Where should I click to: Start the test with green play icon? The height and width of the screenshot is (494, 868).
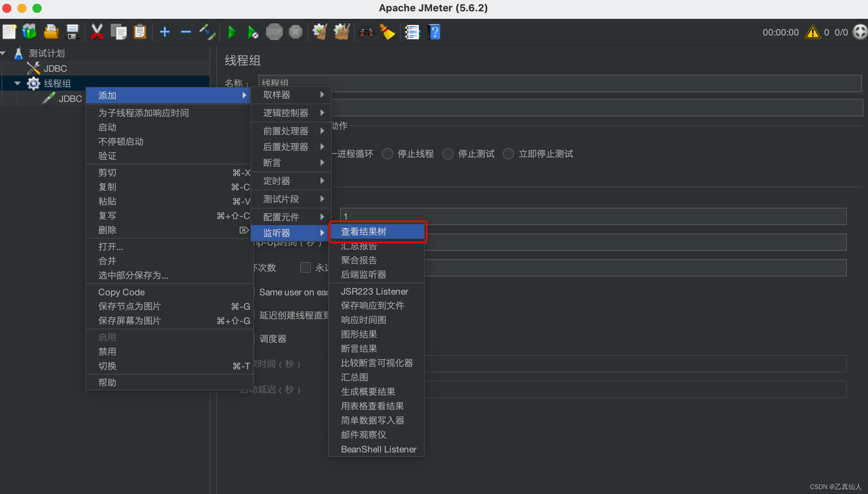pyautogui.click(x=232, y=32)
